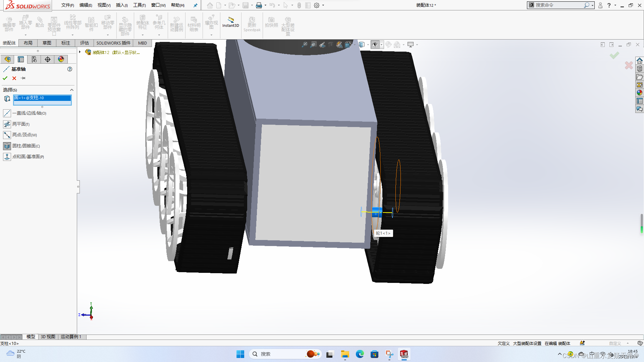Open Microsoft Edge from taskbar
The width and height of the screenshot is (644, 362).
click(x=360, y=354)
